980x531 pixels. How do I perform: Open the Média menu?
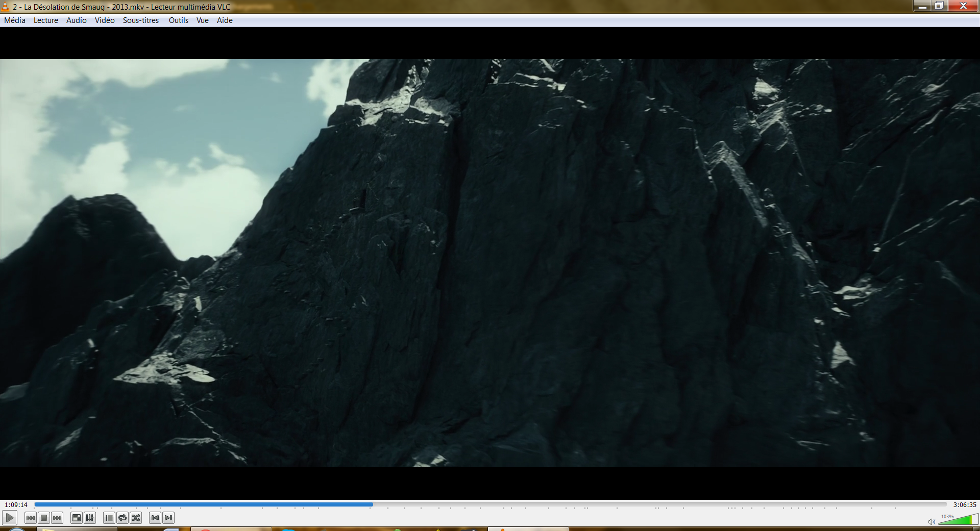(15, 20)
